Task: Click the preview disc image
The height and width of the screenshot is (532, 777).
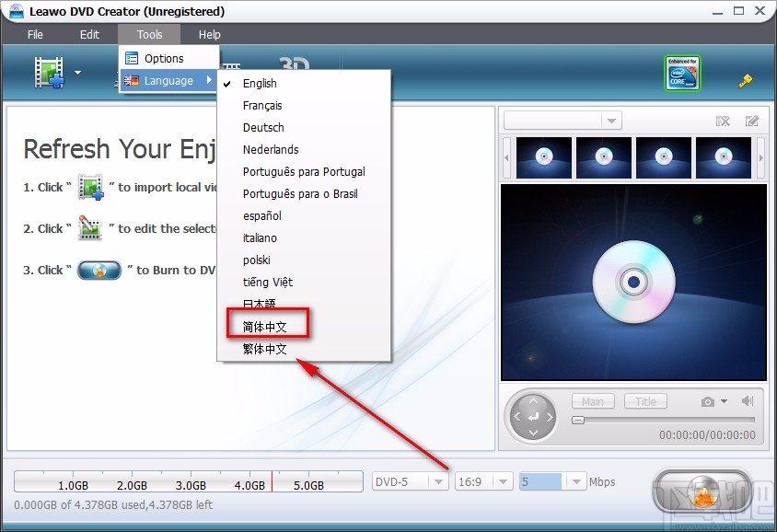Action: 633,282
